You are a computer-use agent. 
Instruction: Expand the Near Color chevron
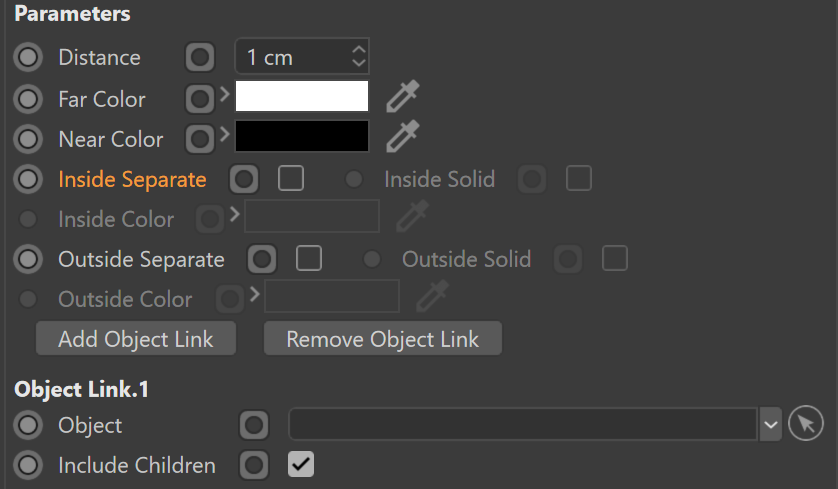[225, 134]
